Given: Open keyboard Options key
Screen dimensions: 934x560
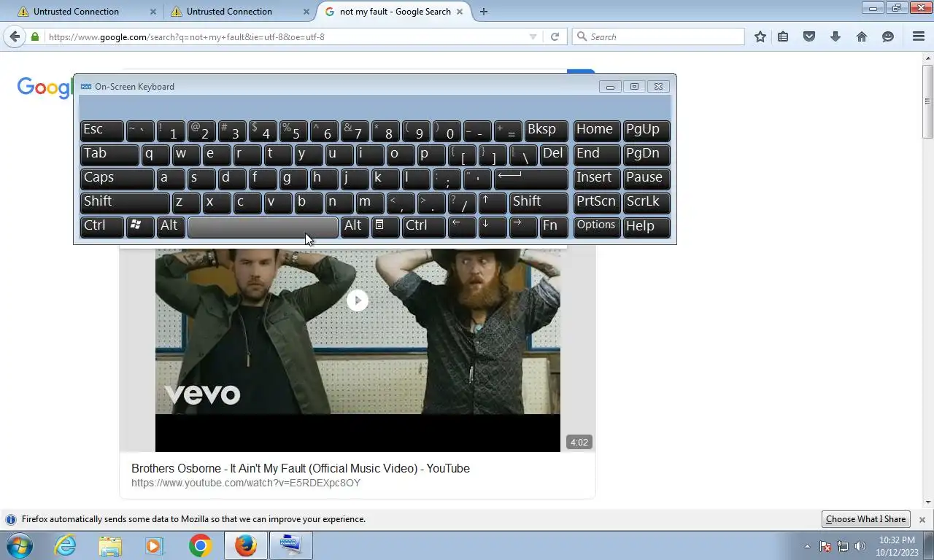Looking at the screenshot, I should click(597, 226).
